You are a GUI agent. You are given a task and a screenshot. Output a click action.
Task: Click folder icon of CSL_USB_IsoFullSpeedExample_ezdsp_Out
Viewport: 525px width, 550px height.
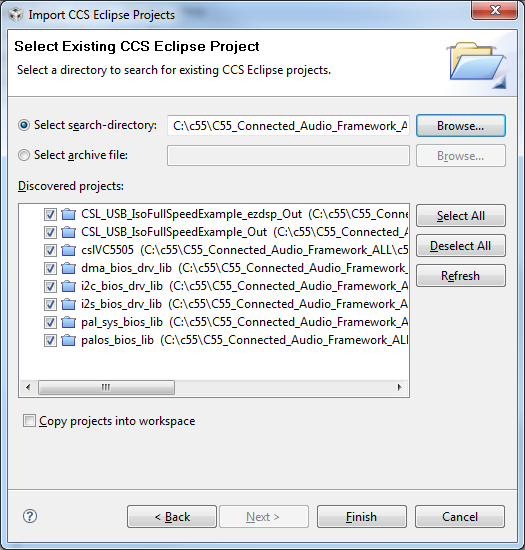(69, 214)
